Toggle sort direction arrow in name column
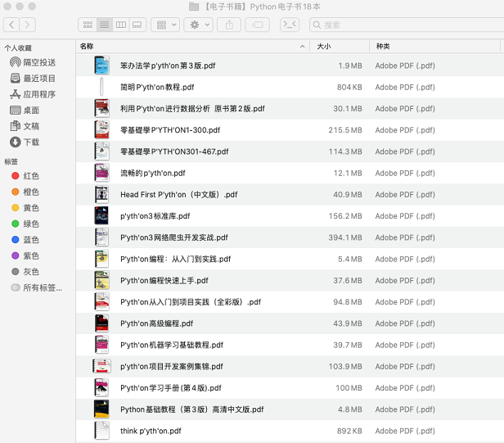The height and width of the screenshot is (443, 504). point(302,47)
